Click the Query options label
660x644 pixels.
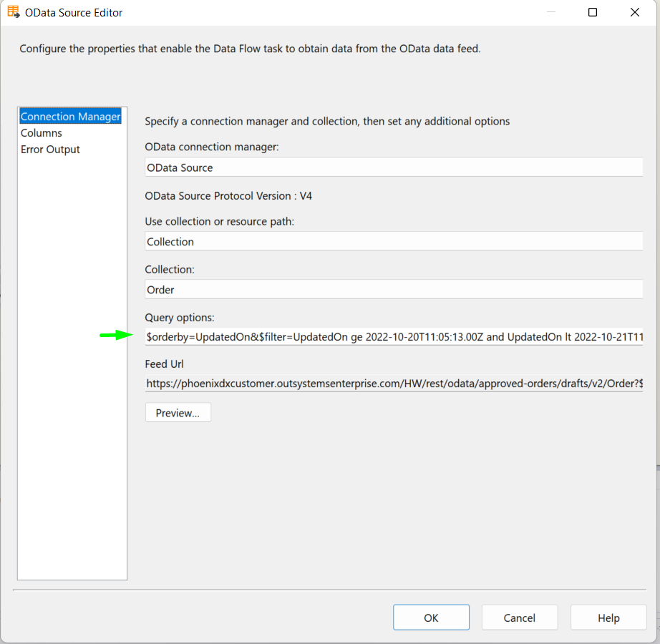click(179, 318)
